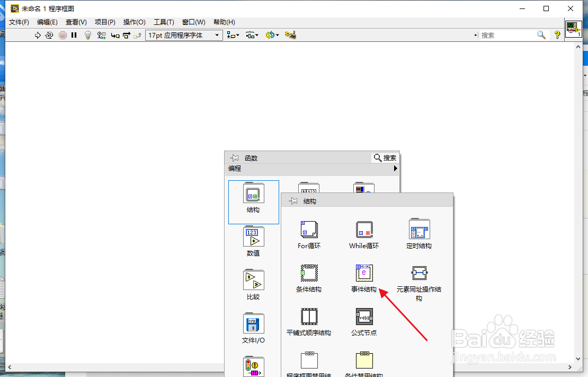The height and width of the screenshot is (377, 588).
Task: Click the Clean Up Diagram broom icon
Action: click(290, 35)
